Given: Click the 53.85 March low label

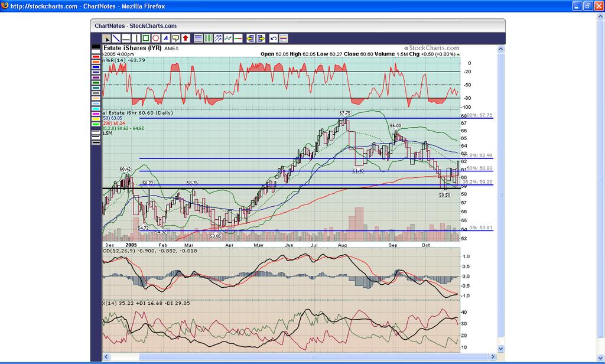Looking at the screenshot, I should point(215,236).
